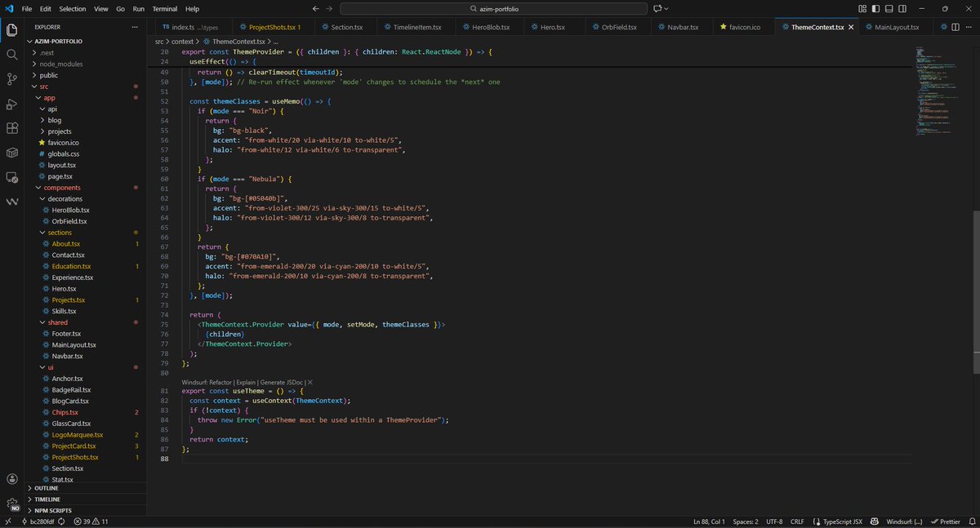
Task: Click the Copilot icon in status bar
Action: point(874,521)
